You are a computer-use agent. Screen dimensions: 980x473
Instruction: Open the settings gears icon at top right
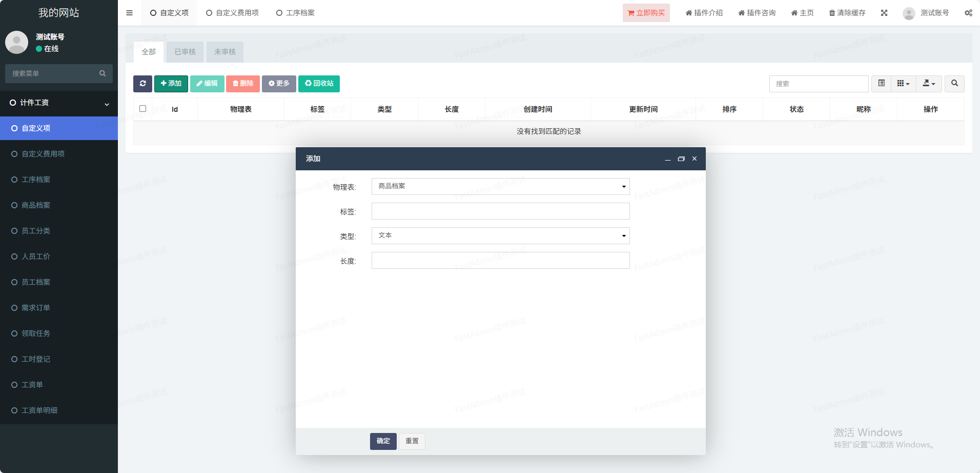968,13
